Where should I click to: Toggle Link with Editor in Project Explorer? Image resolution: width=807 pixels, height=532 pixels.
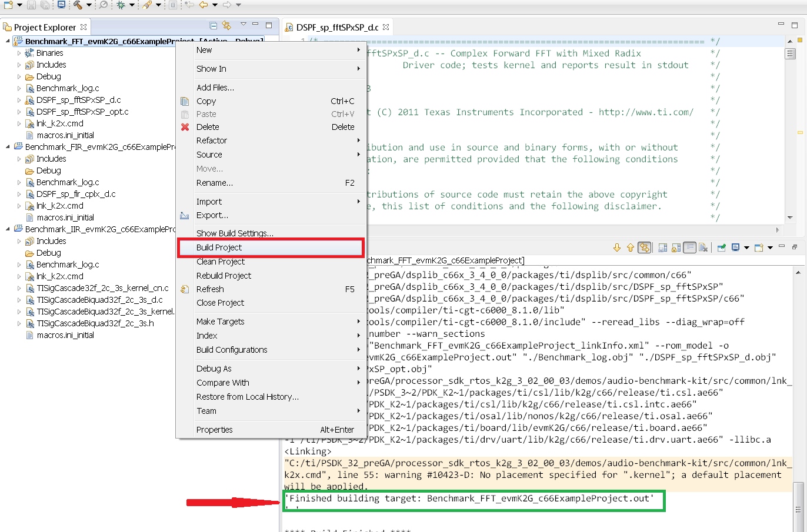tap(226, 25)
